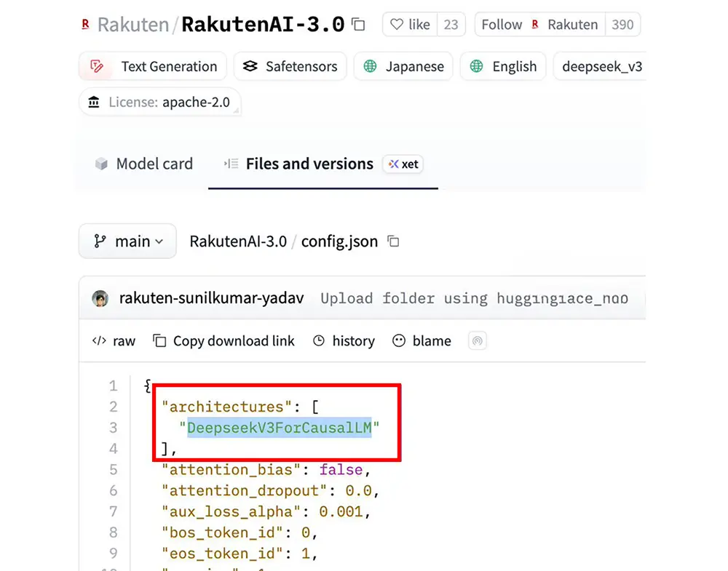Filter by the Japanese language tag
Viewport: 728px width, 571px height.
[403, 66]
